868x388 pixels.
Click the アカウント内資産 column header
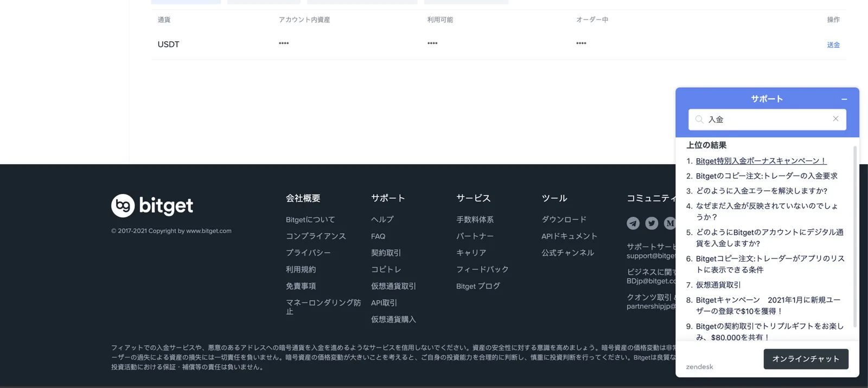pos(304,20)
